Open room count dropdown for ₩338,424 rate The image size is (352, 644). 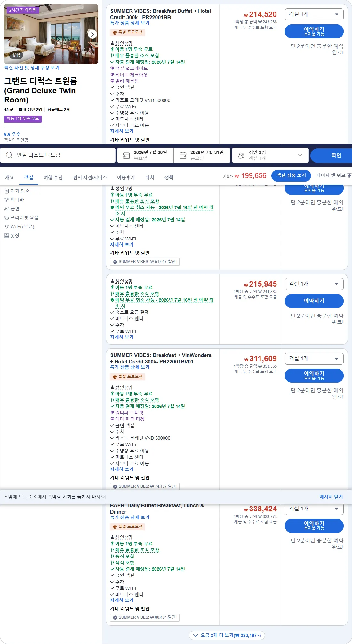pyautogui.click(x=314, y=509)
